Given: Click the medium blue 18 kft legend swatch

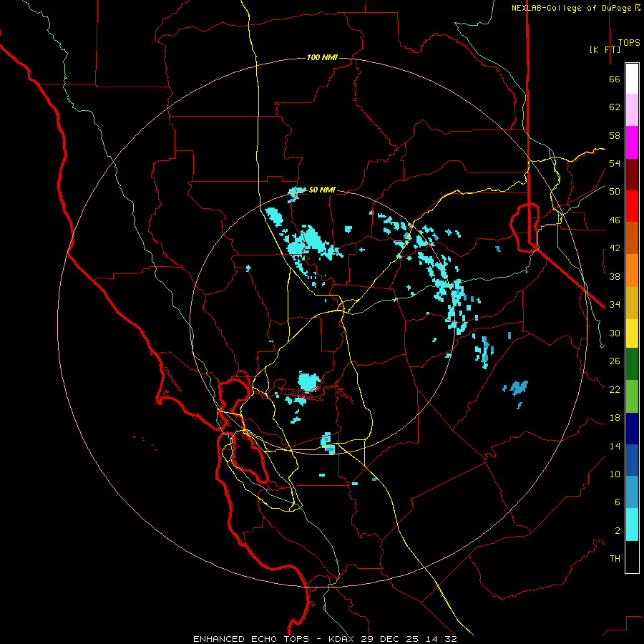Looking at the screenshot, I should coord(632,460).
